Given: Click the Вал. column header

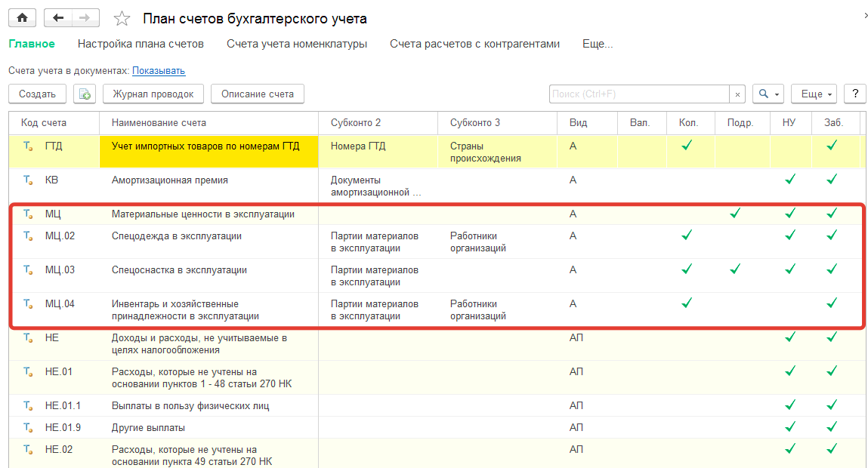Looking at the screenshot, I should (x=641, y=123).
